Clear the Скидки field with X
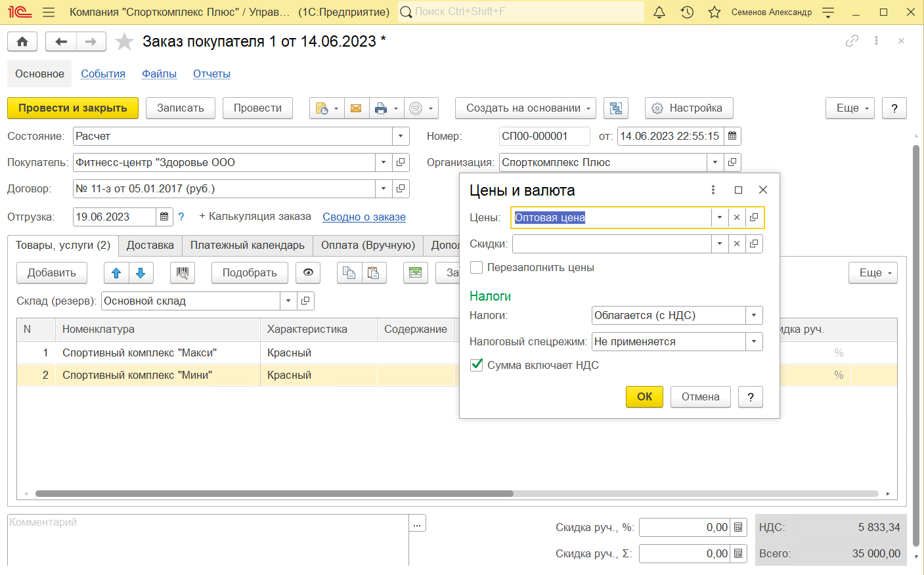This screenshot has height=575, width=924. point(737,244)
